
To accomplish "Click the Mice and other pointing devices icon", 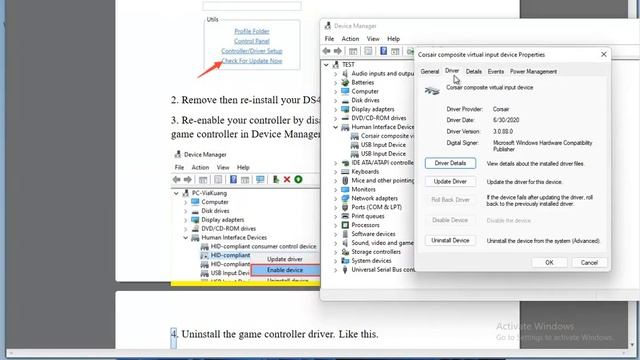I will pos(345,180).
